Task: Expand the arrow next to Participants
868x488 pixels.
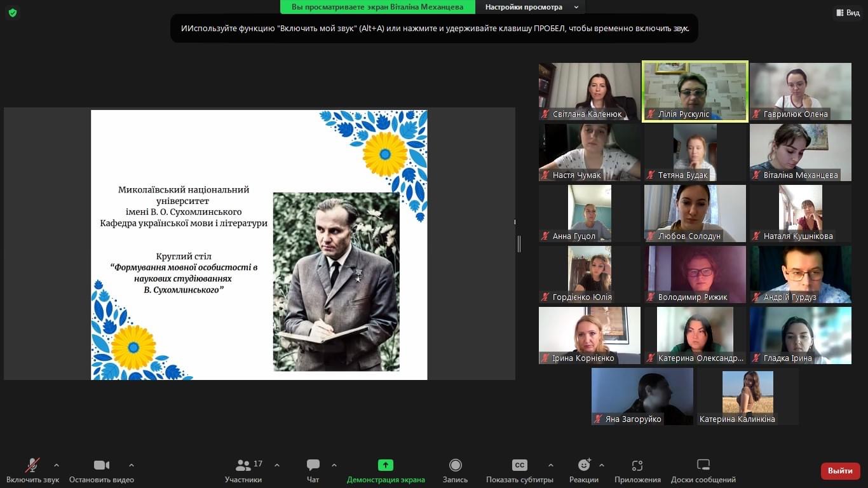Action: [x=277, y=465]
